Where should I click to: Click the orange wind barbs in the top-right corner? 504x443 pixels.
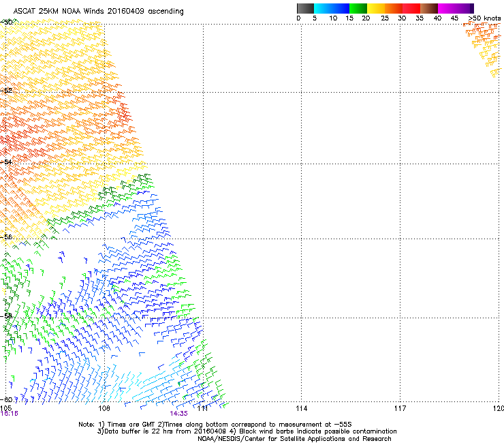coord(482,49)
